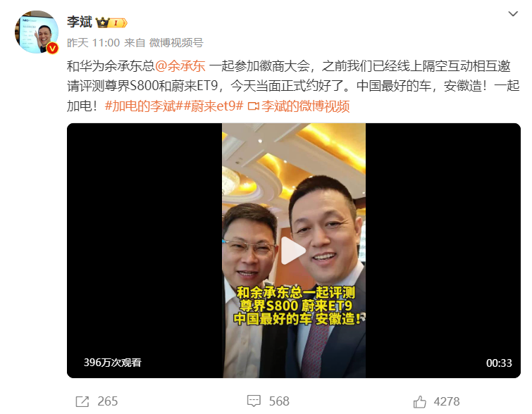The height and width of the screenshot is (414, 532).
Task: Click the repost share icon
Action: (82, 401)
